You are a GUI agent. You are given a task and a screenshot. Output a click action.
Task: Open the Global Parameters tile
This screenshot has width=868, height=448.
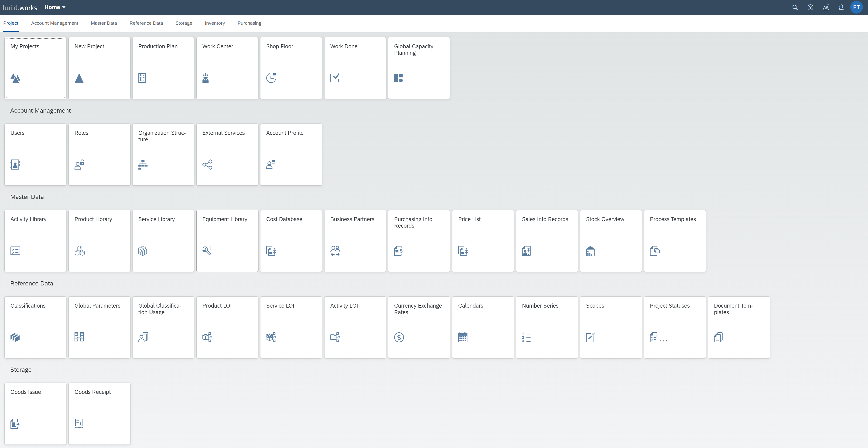(99, 327)
